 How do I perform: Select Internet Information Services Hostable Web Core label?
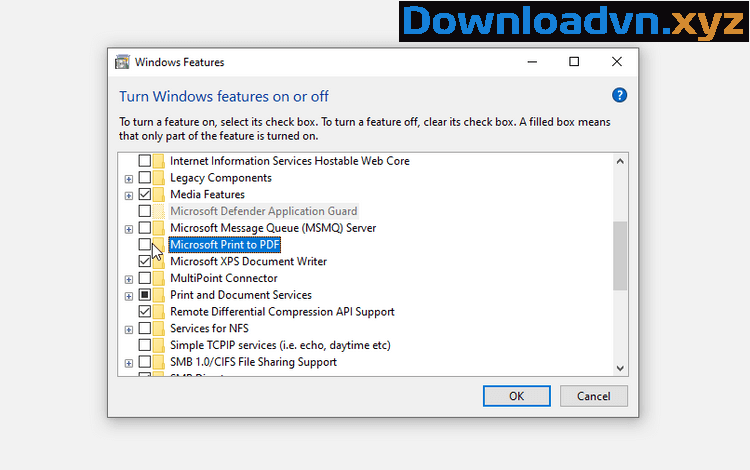coord(290,161)
